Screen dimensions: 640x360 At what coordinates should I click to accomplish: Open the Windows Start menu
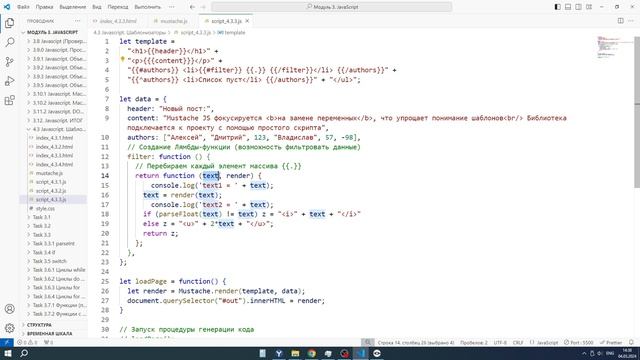pos(8,353)
